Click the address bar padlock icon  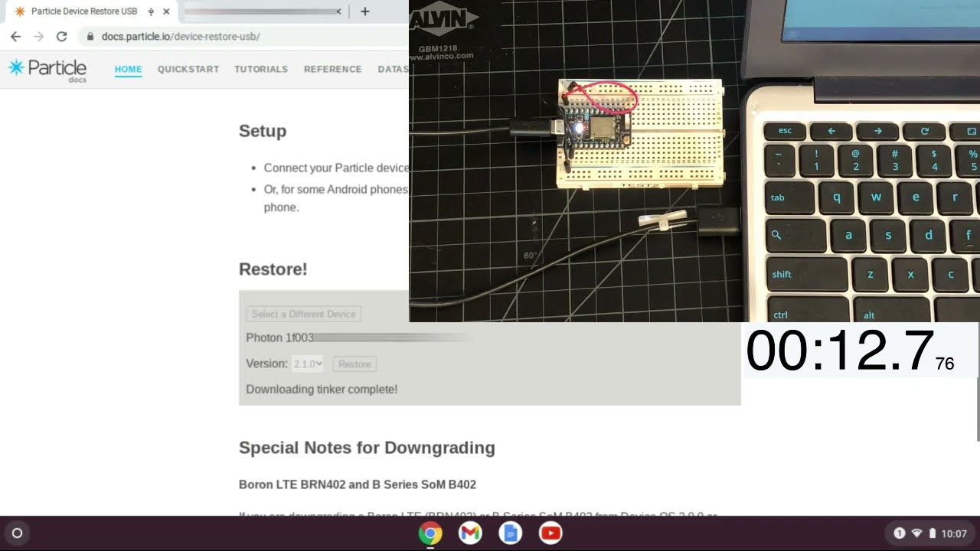[90, 36]
